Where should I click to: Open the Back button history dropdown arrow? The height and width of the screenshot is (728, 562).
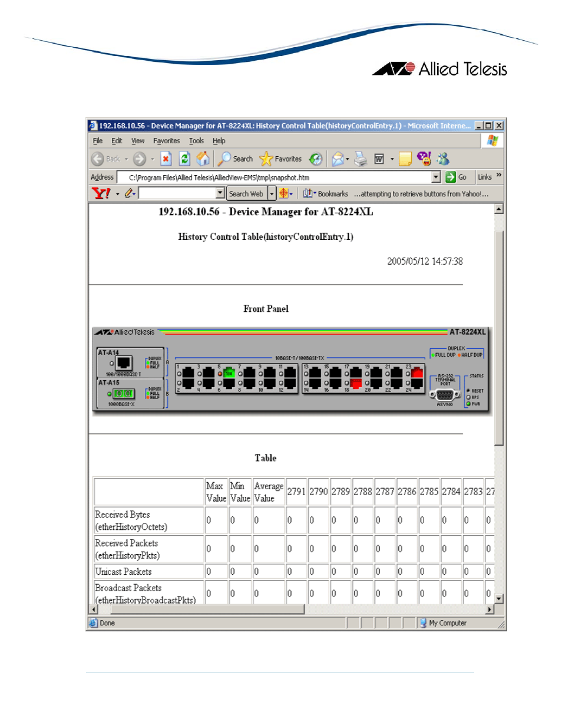click(126, 159)
